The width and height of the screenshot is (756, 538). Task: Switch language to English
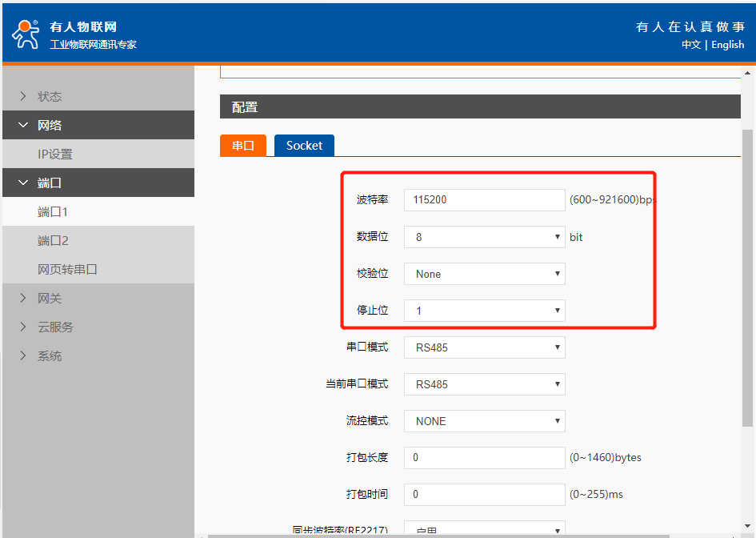coord(727,45)
